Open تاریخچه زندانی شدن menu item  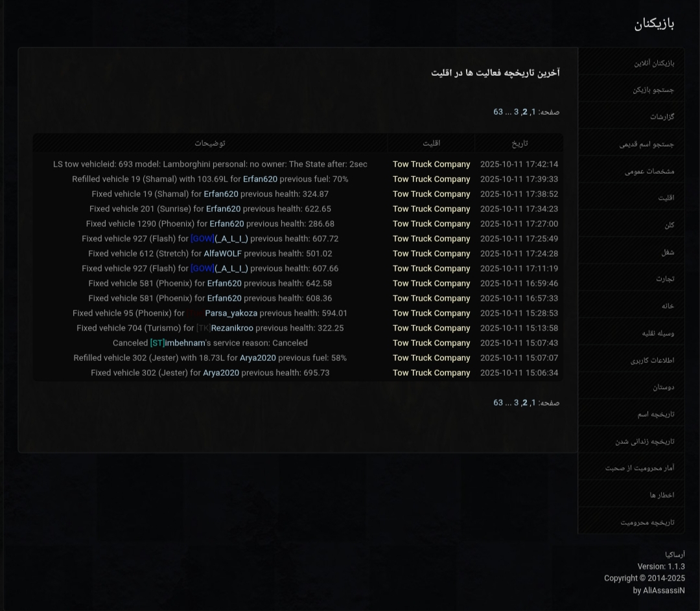[x=644, y=441]
